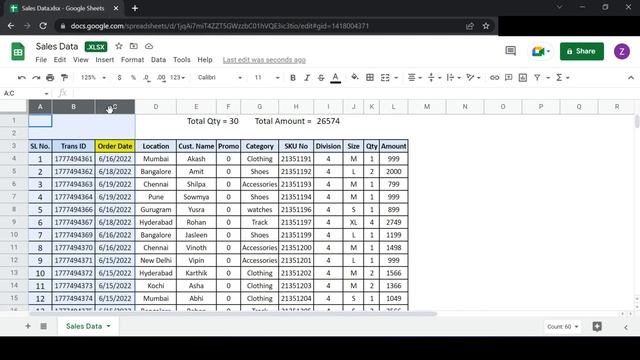Open Text wrapping dropdown

[x=453, y=78]
